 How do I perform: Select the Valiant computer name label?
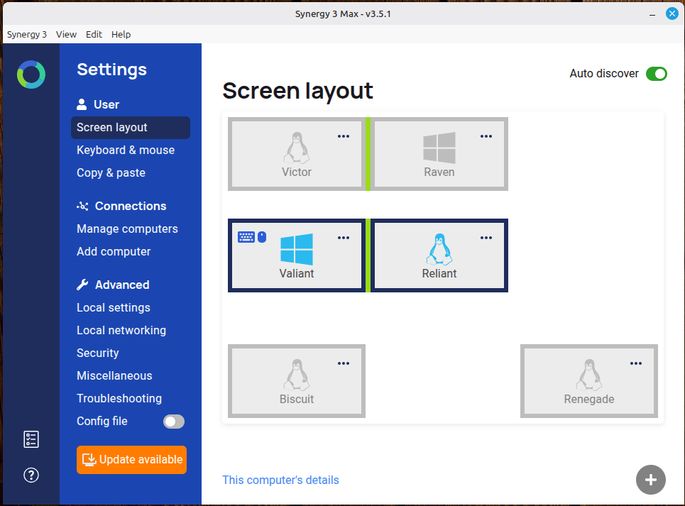(x=297, y=273)
